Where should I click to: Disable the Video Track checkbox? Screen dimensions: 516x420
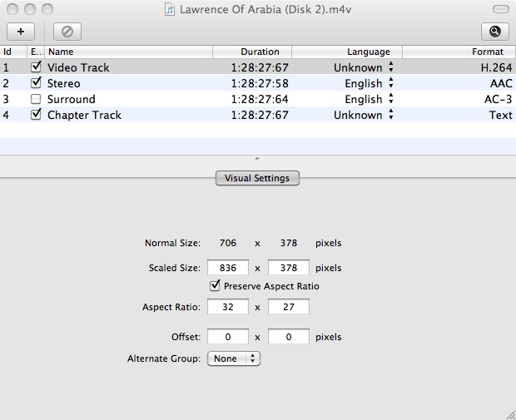click(x=36, y=67)
